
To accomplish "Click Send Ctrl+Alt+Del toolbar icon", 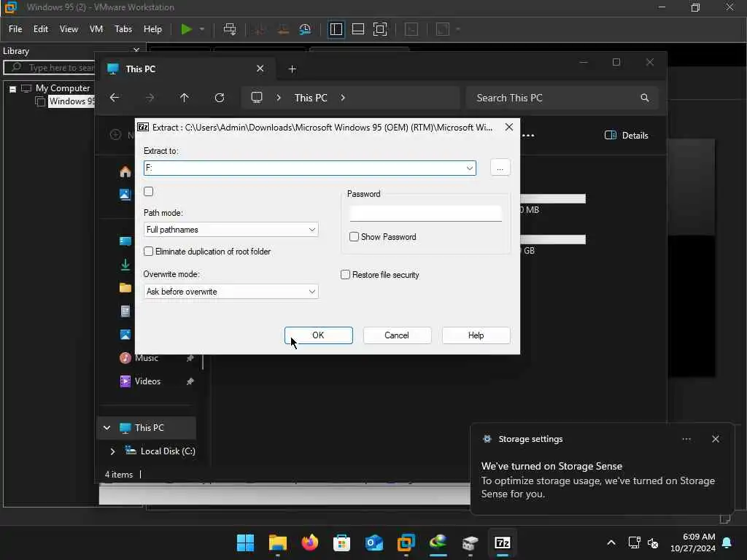I will tap(230, 29).
